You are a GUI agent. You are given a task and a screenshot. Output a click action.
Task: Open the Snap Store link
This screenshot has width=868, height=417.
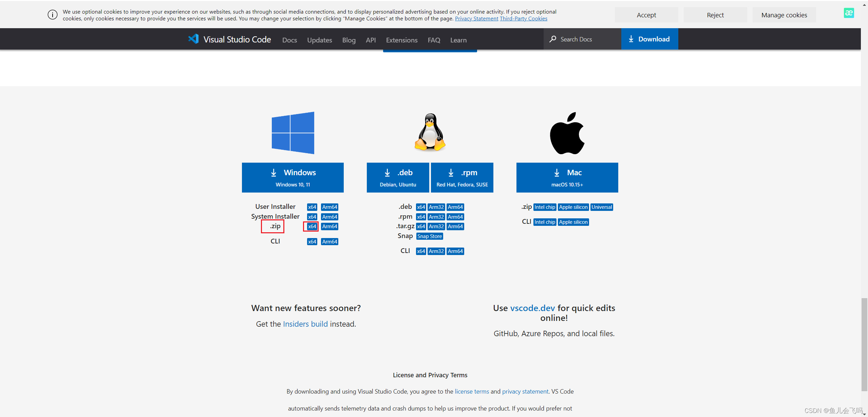(x=429, y=236)
